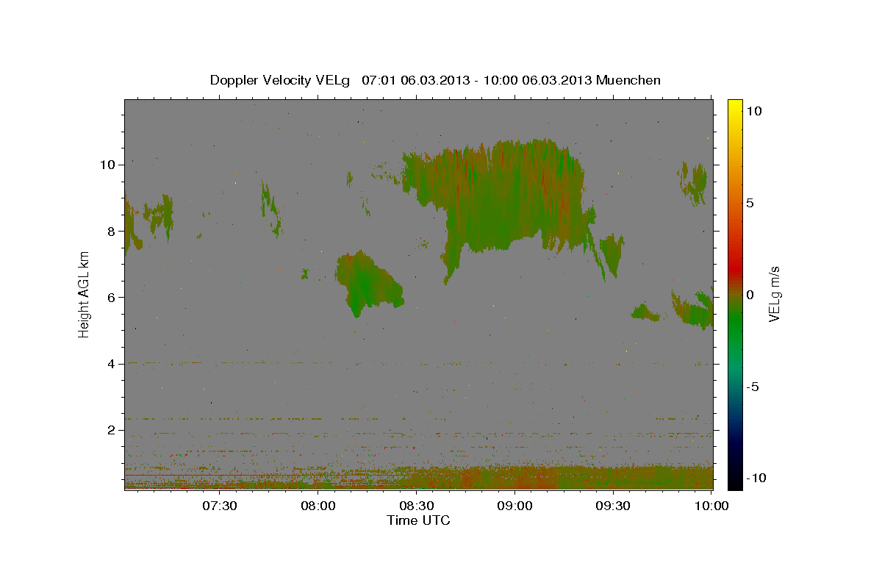Click the 'Time UTC' x-axis label

(x=418, y=520)
